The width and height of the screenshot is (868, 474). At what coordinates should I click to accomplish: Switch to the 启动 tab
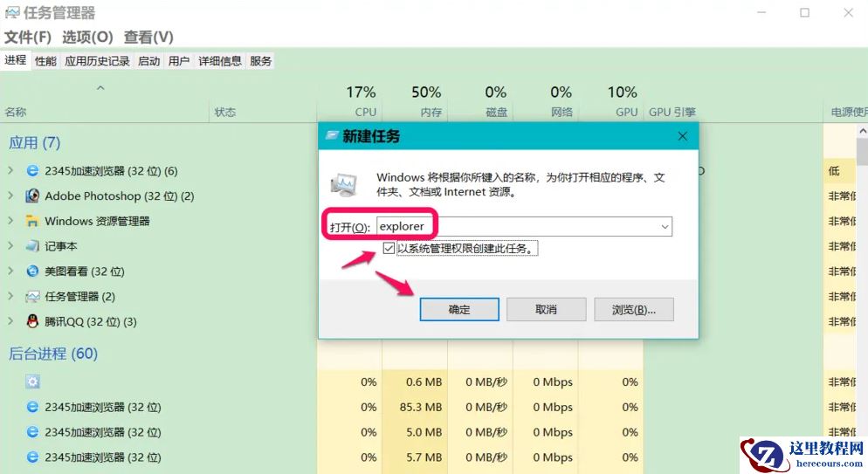149,61
